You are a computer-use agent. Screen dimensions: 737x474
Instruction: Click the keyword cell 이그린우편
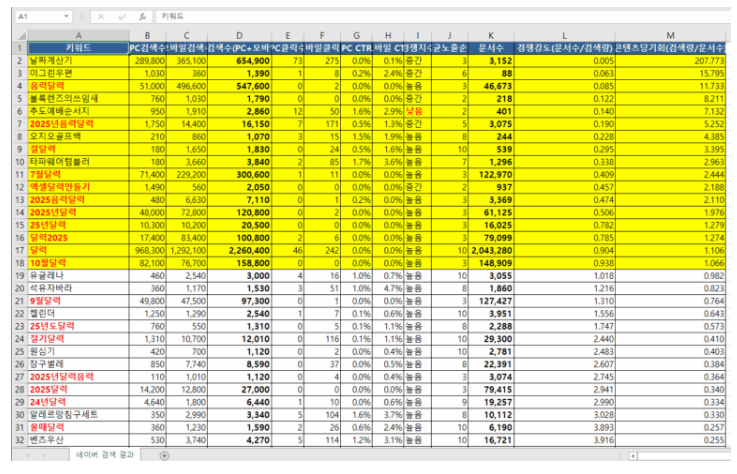tap(78, 73)
